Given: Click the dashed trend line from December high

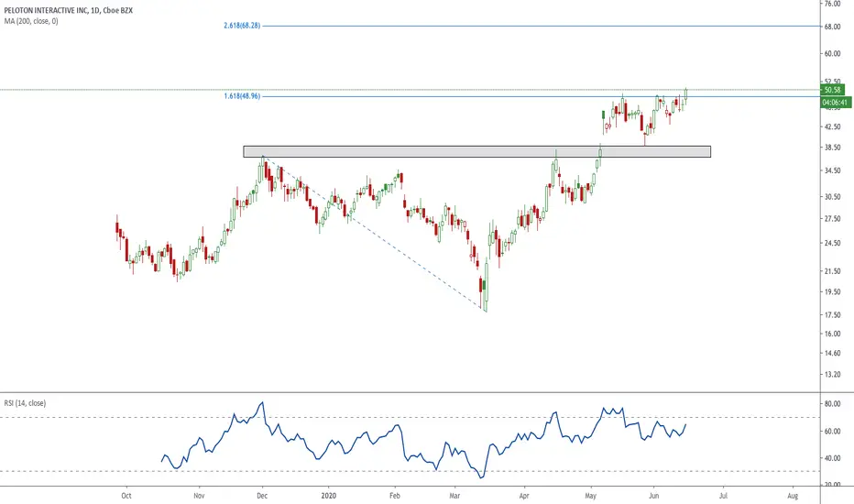Looking at the screenshot, I should [x=373, y=232].
